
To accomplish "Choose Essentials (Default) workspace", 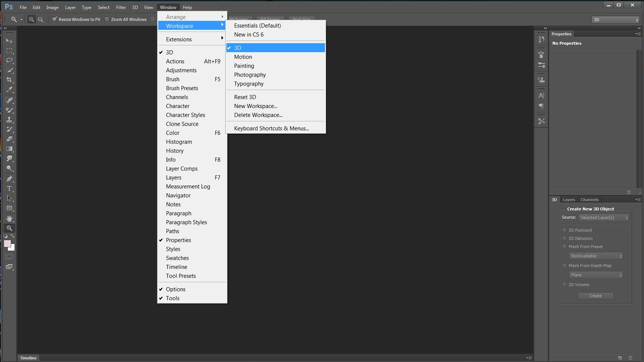I will (275, 26).
